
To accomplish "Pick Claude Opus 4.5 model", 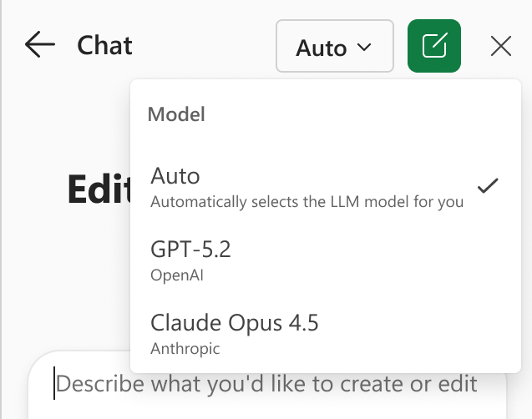I will (325, 334).
